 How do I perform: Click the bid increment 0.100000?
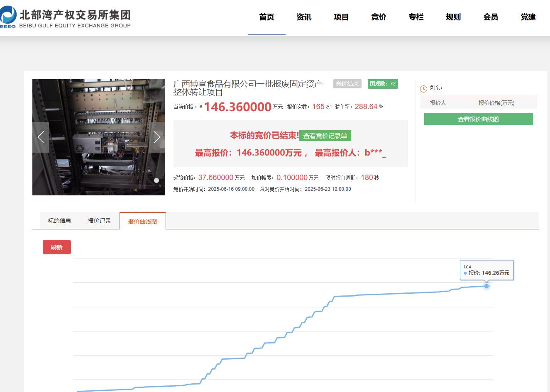click(x=292, y=178)
